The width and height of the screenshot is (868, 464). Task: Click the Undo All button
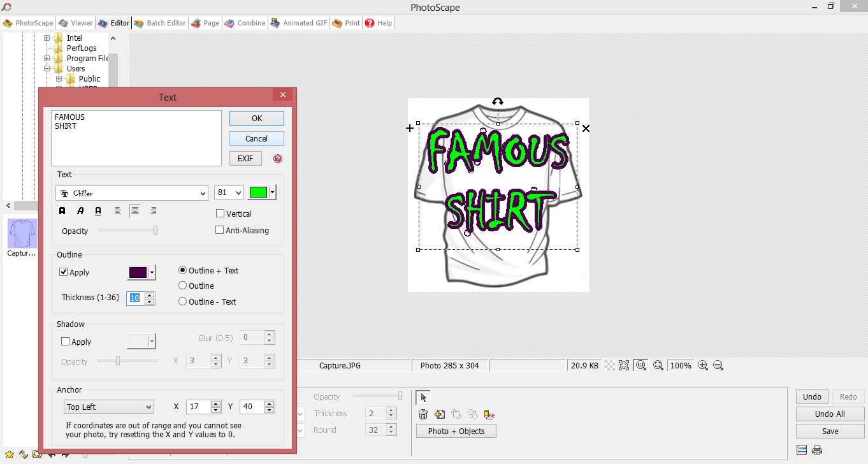(x=830, y=414)
